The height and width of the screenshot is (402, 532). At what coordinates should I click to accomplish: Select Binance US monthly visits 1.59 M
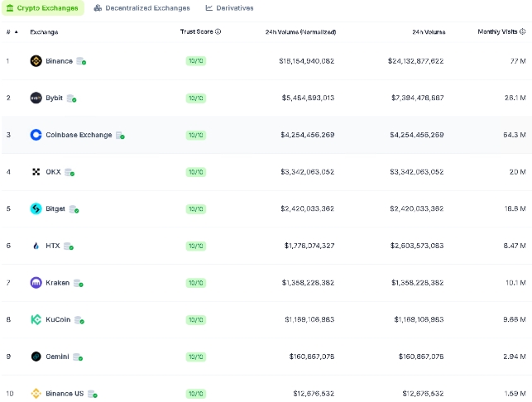click(515, 394)
